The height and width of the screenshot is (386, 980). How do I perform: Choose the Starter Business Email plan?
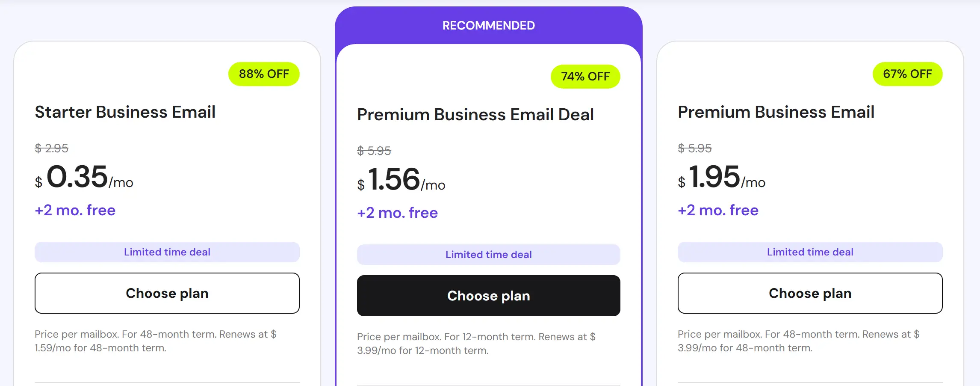pos(167,293)
